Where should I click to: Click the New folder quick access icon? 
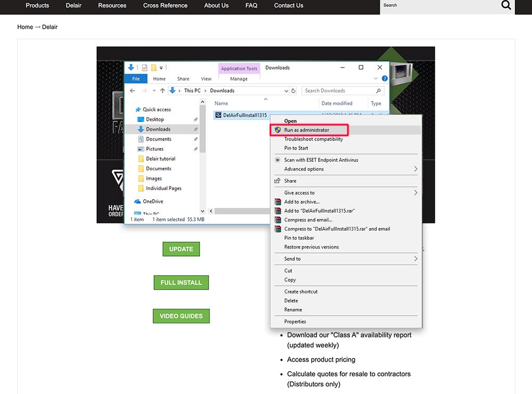click(x=153, y=68)
